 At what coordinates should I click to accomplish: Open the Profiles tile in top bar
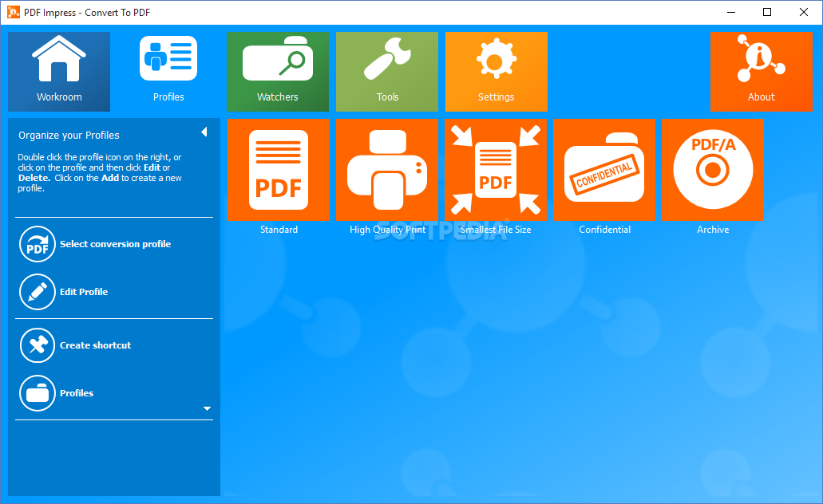[168, 71]
